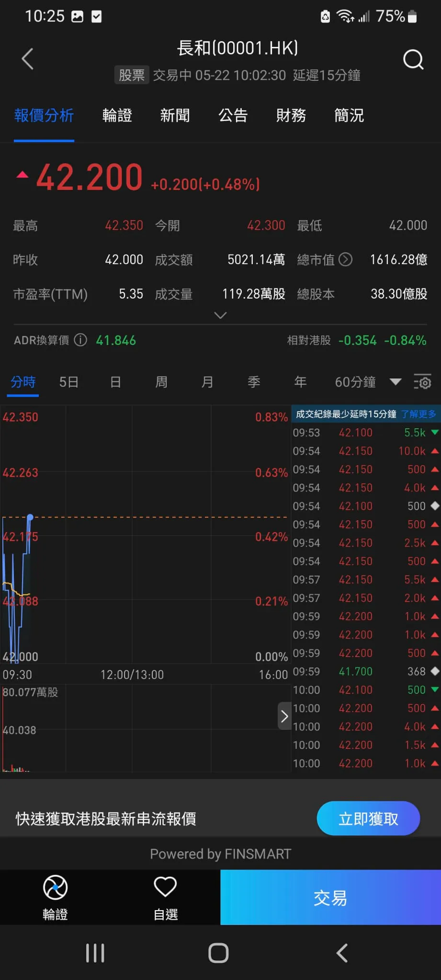
Task: Tap the back arrow at top left
Action: click(x=28, y=59)
